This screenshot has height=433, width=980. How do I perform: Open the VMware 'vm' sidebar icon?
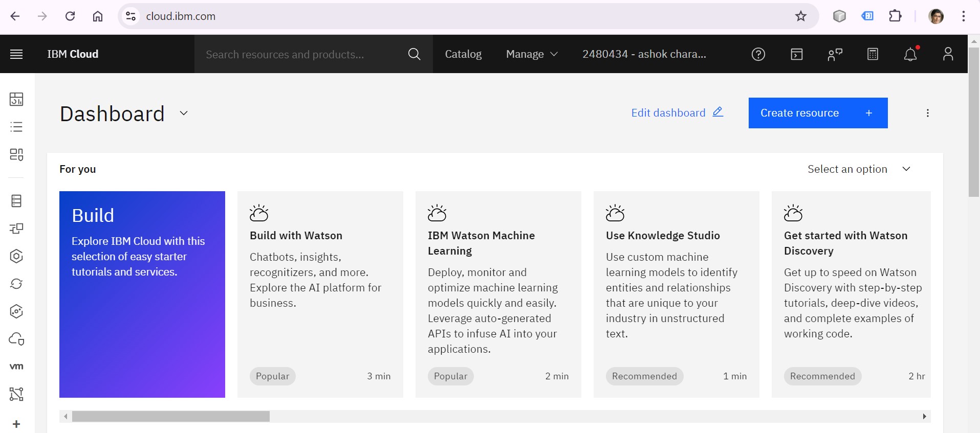click(x=16, y=367)
